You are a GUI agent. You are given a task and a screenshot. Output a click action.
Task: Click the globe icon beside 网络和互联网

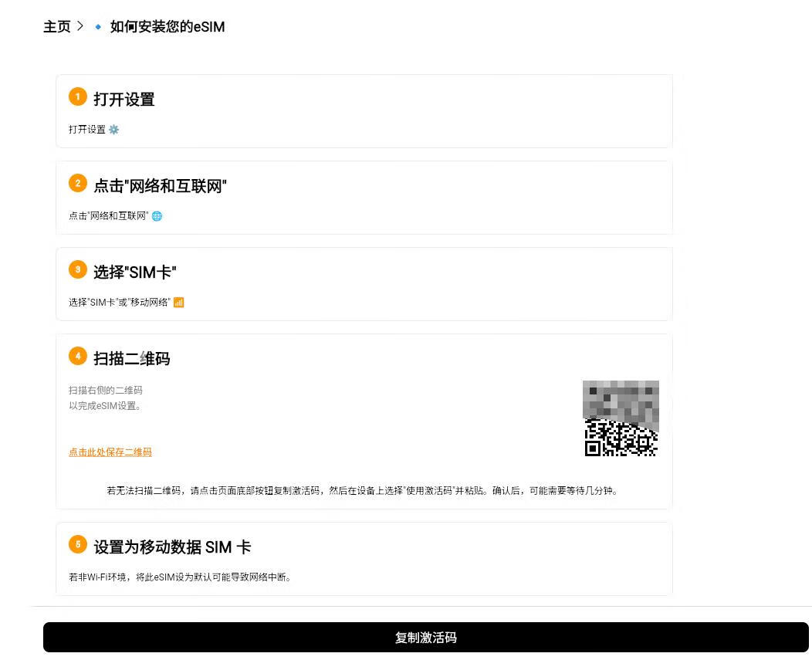[x=157, y=216]
